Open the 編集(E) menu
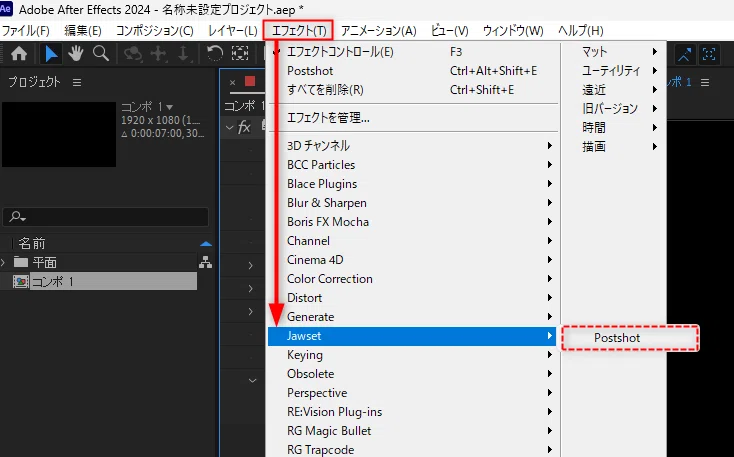 point(82,31)
